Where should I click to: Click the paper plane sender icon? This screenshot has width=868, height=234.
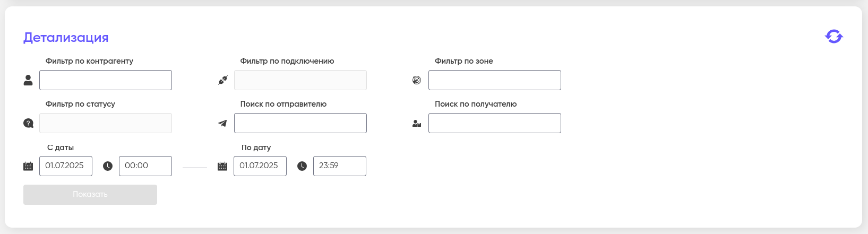pyautogui.click(x=223, y=123)
